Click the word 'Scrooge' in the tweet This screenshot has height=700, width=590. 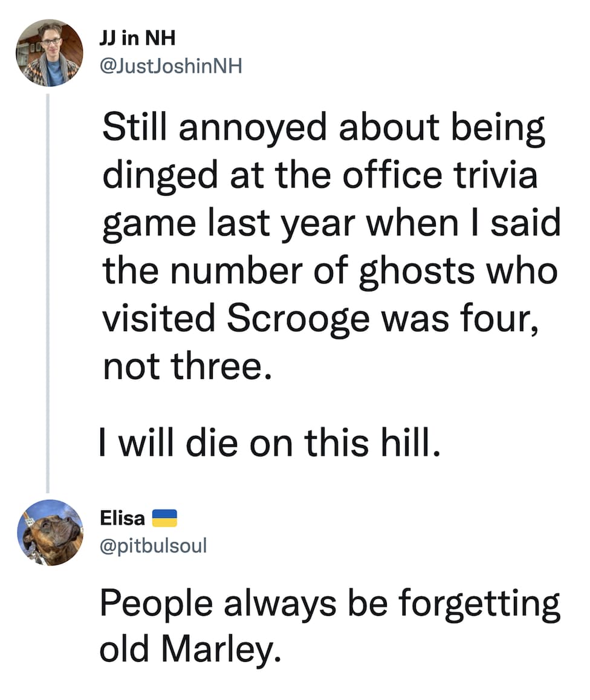click(x=297, y=318)
